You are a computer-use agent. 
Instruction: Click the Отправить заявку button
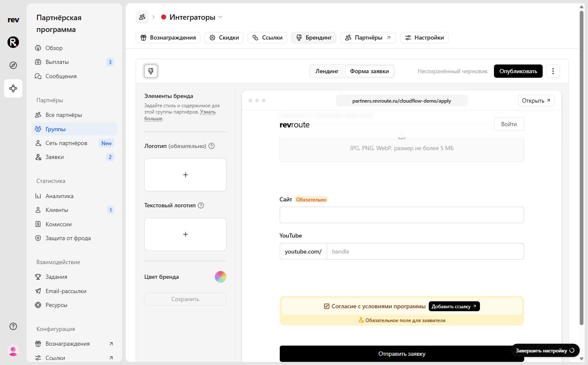coord(402,354)
